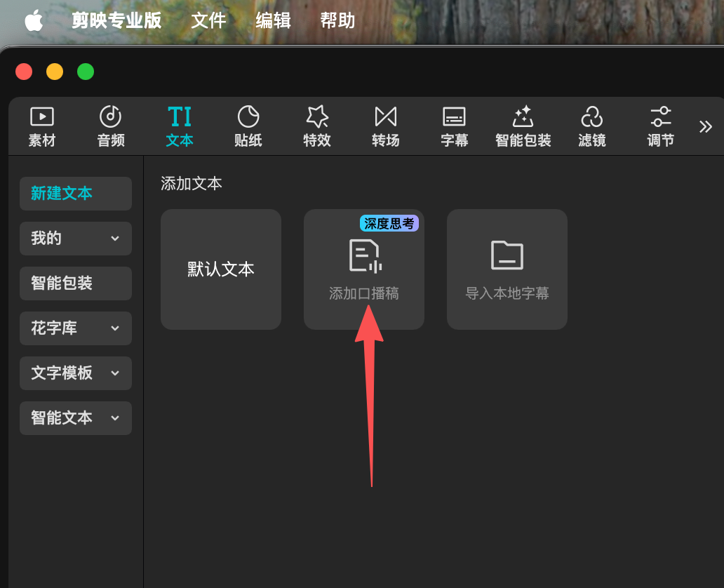
Task: Close the window with red button
Action: (x=24, y=72)
